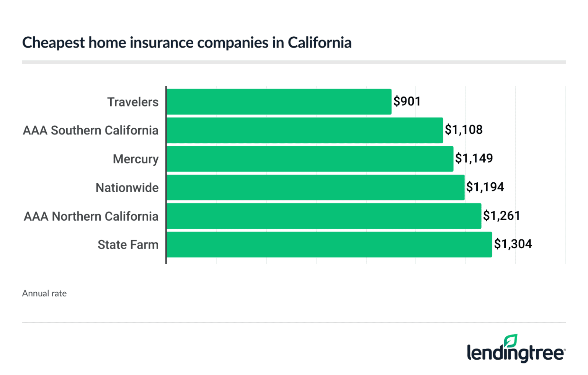Image resolution: width=588 pixels, height=375 pixels.
Task: Click the $1,304 value label
Action: (513, 244)
